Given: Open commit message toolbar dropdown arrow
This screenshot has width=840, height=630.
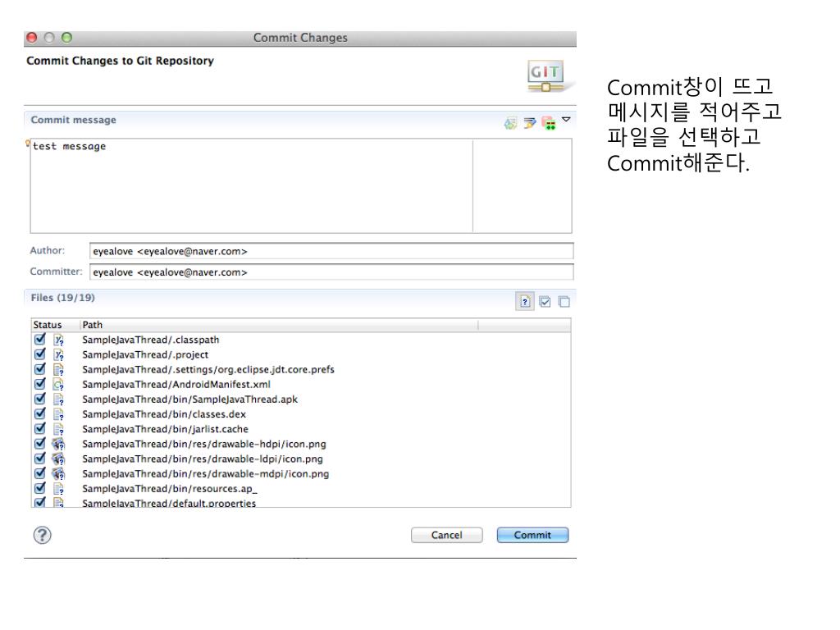Looking at the screenshot, I should tap(566, 120).
